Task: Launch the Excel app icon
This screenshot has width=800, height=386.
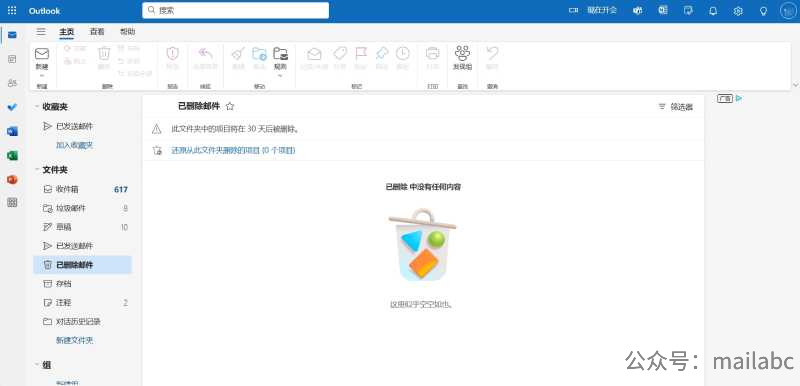Action: (x=12, y=156)
